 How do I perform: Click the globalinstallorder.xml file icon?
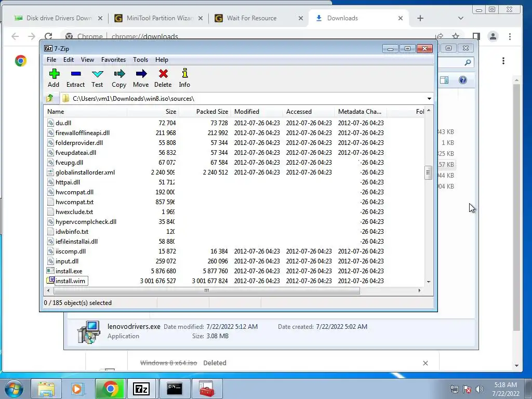click(x=50, y=172)
